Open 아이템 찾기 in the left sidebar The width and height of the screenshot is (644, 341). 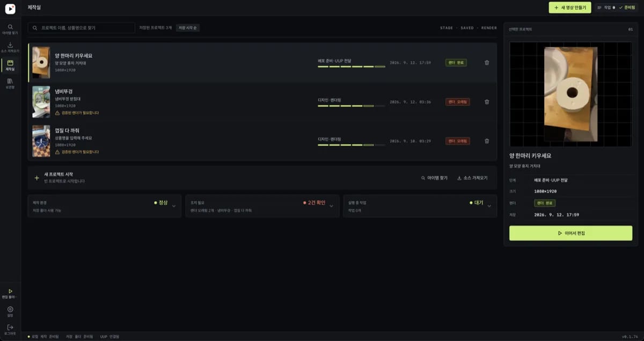point(10,29)
